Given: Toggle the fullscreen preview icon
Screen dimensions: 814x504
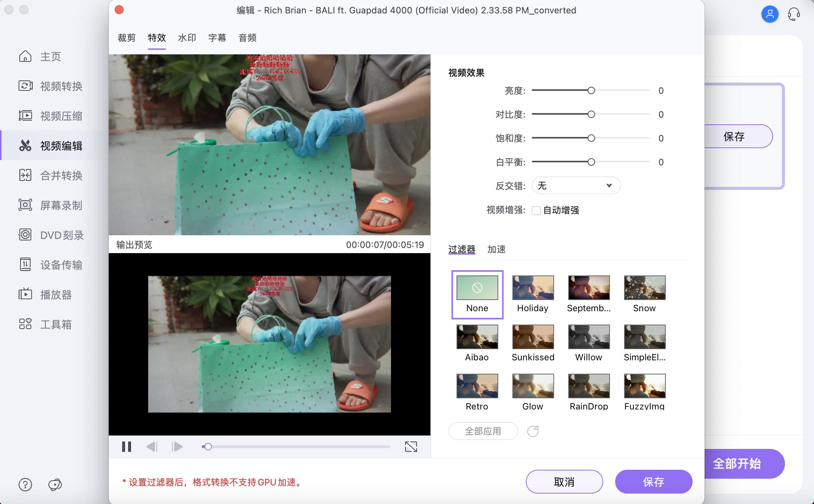Looking at the screenshot, I should [x=411, y=447].
